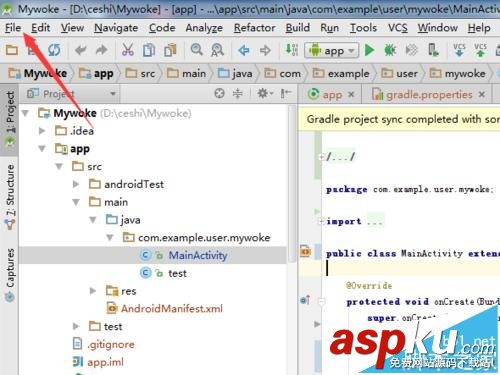The width and height of the screenshot is (500, 375).
Task: Select the java breadcrumb
Action: click(235, 73)
